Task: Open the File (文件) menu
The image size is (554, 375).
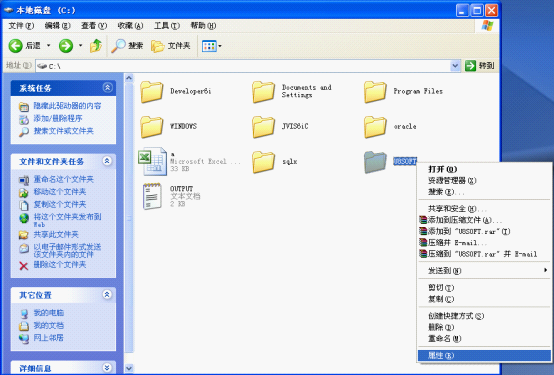Action: (x=21, y=26)
